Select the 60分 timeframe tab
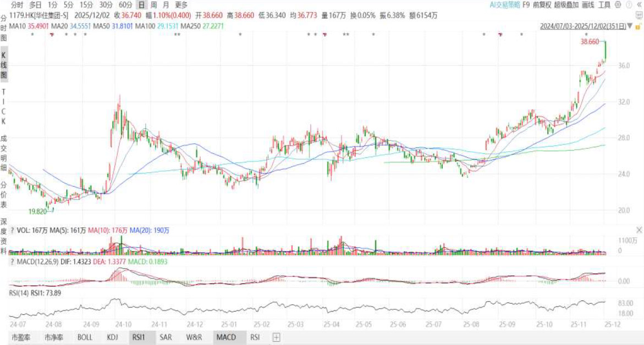644x345 pixels. (125, 5)
